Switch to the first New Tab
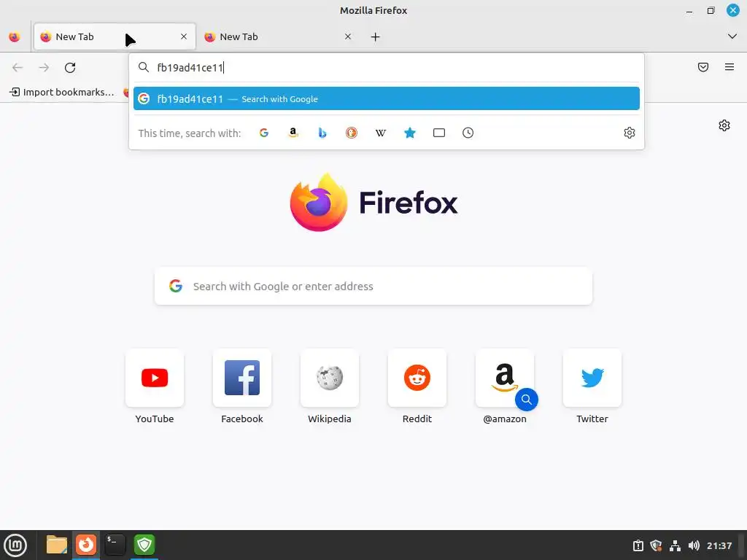747x560 pixels. point(115,36)
